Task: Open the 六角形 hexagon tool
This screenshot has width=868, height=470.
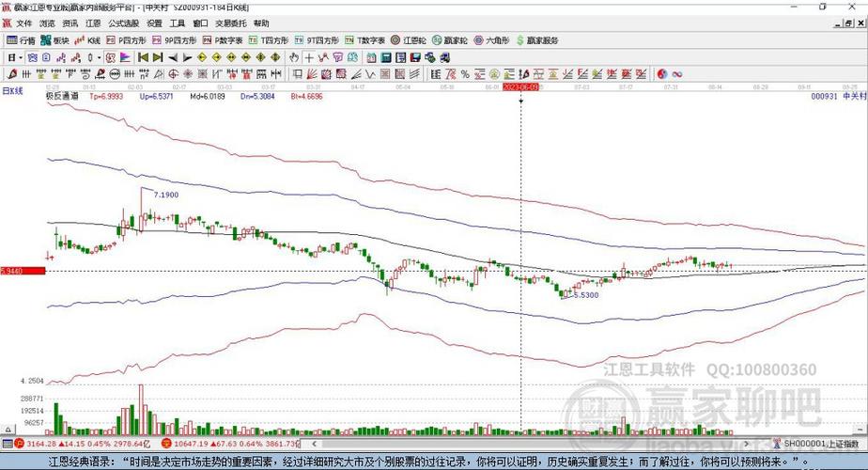Action: click(491, 40)
